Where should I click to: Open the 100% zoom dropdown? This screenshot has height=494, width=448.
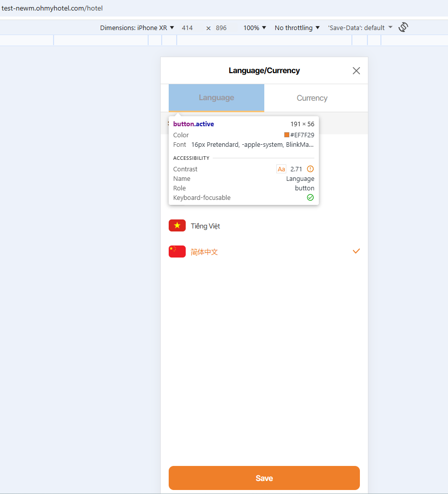tap(255, 28)
